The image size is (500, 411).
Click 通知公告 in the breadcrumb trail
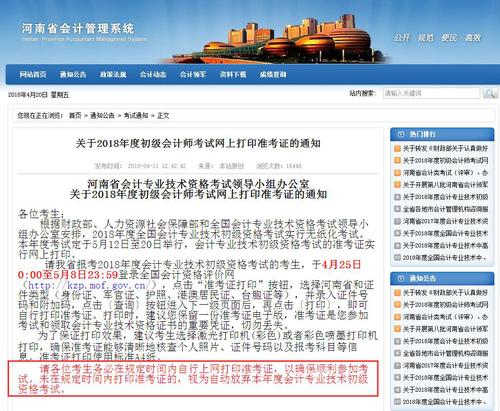point(102,116)
